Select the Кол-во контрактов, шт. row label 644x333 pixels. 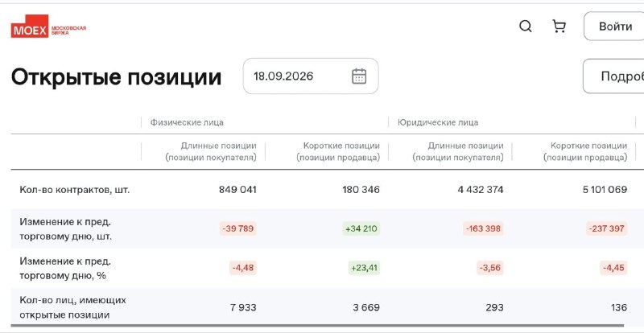pos(74,190)
